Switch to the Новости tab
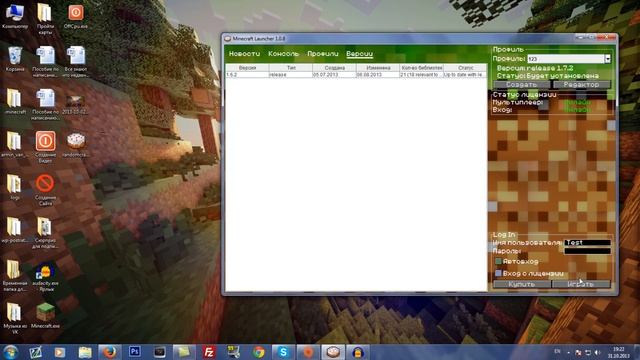Screen dimensions: 640x360 244,54
